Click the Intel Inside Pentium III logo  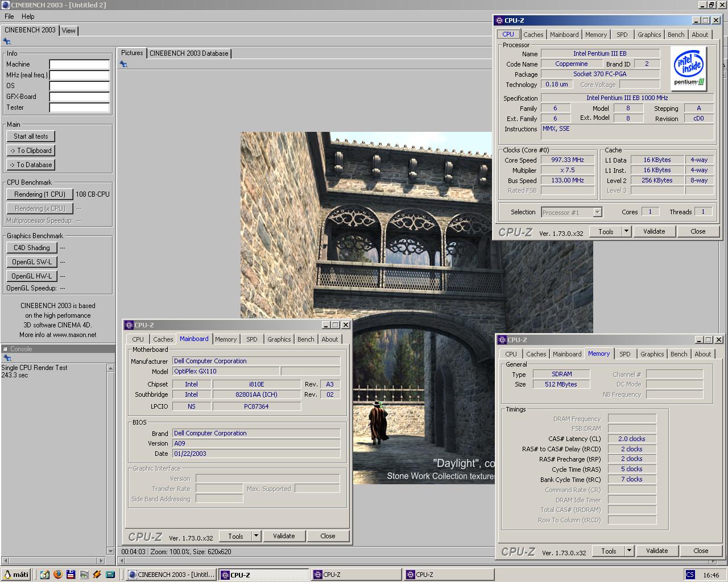point(689,68)
